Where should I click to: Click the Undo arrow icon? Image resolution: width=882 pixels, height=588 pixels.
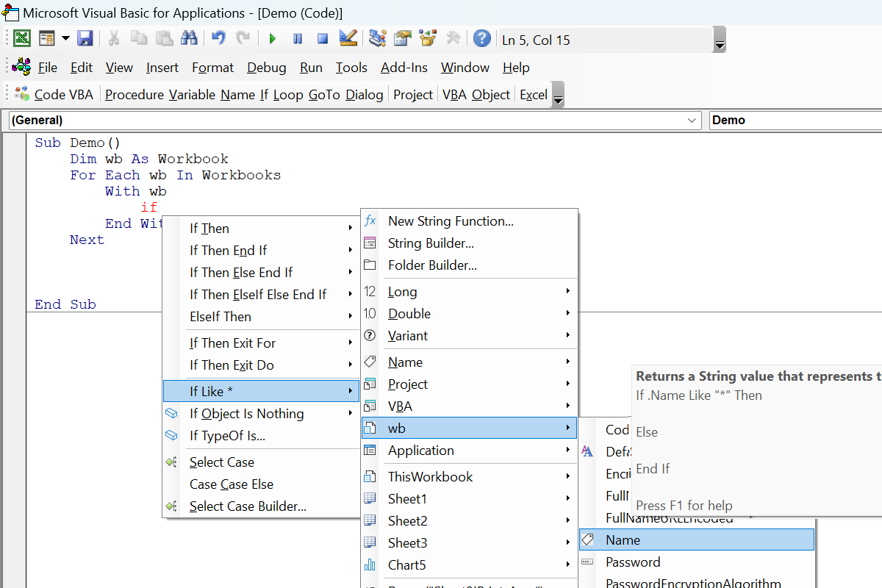click(218, 39)
